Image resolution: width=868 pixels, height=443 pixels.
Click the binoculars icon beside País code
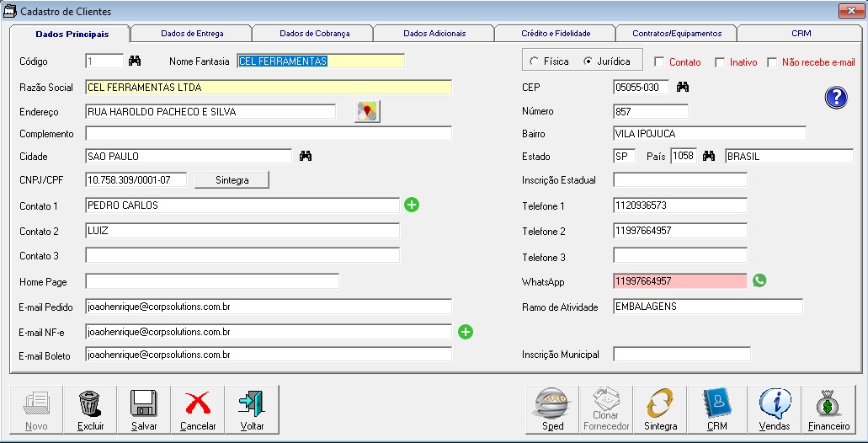[x=709, y=156]
